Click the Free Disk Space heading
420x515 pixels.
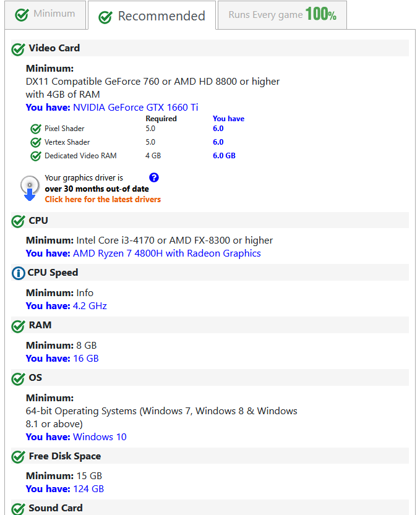(65, 456)
